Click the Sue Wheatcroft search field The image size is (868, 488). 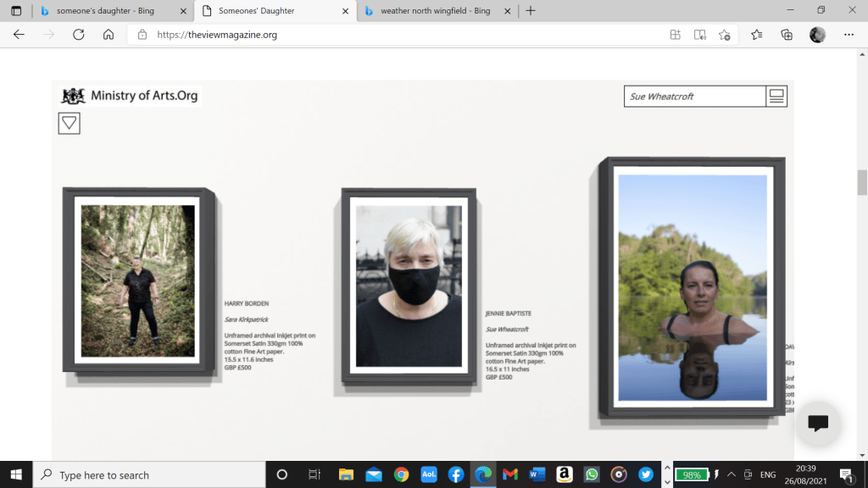[x=693, y=97]
